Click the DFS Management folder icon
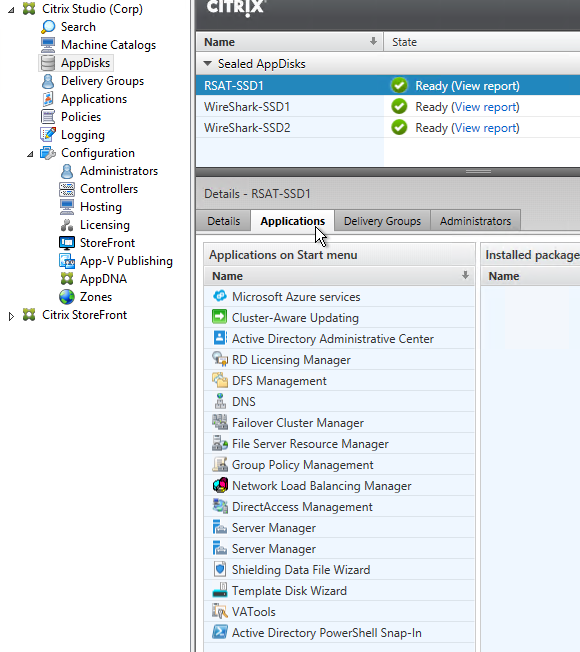Screen dimensions: 580x652 pyautogui.click(x=220, y=380)
